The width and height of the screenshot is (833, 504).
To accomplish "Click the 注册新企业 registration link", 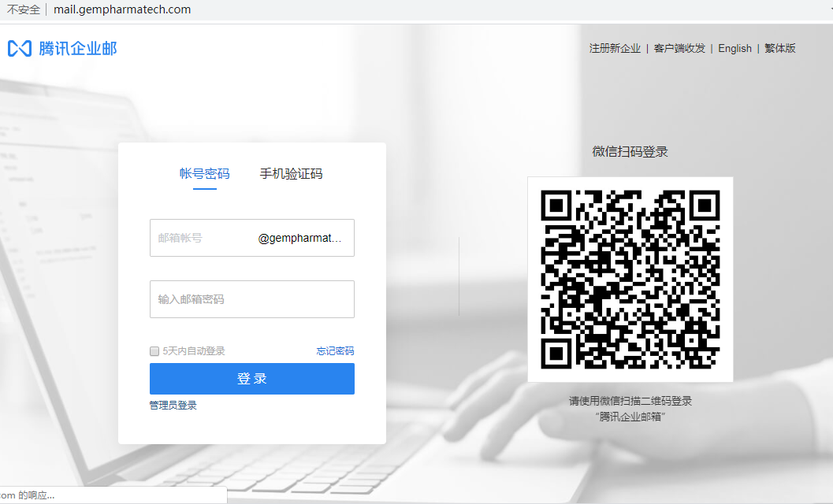I will tap(615, 48).
